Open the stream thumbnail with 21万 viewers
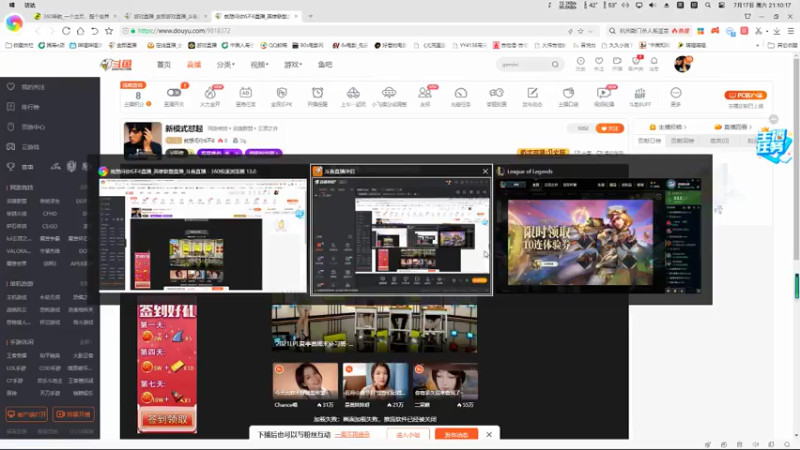The height and width of the screenshot is (450, 800). 376,381
